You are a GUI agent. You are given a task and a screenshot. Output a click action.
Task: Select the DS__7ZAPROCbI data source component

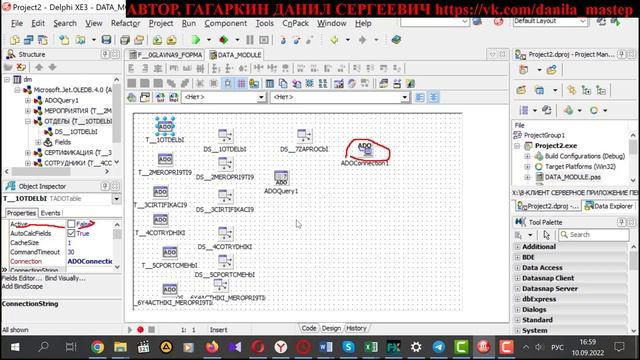click(304, 136)
